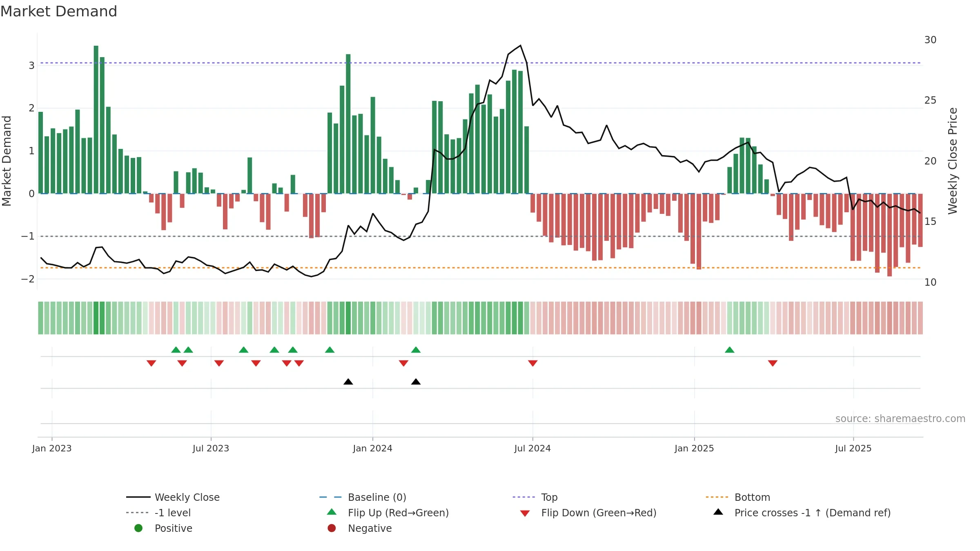Screen dimensions: 980x551
Task: Click the Flip Down marker just after Jan 2024
Action: 403,363
